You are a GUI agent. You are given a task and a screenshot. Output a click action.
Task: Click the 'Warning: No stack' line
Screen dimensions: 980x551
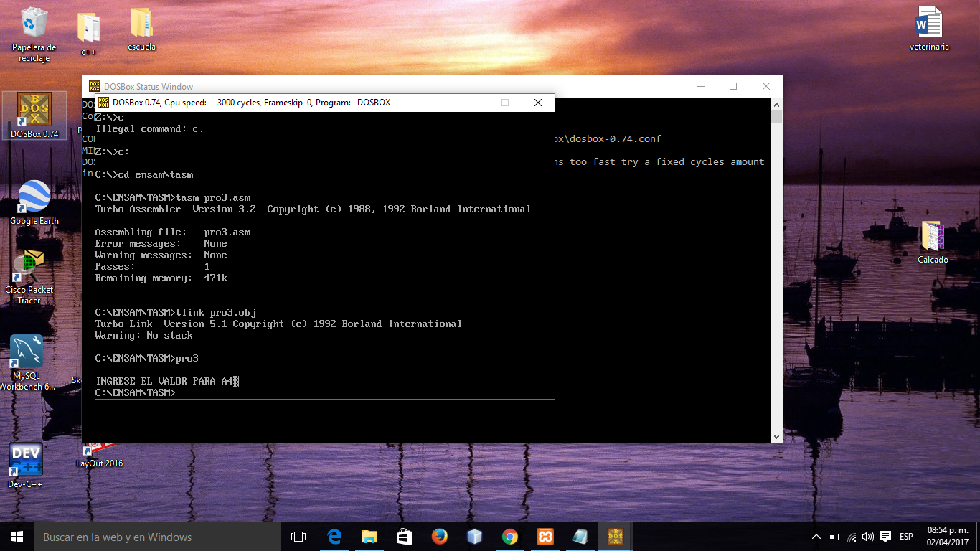(x=144, y=336)
